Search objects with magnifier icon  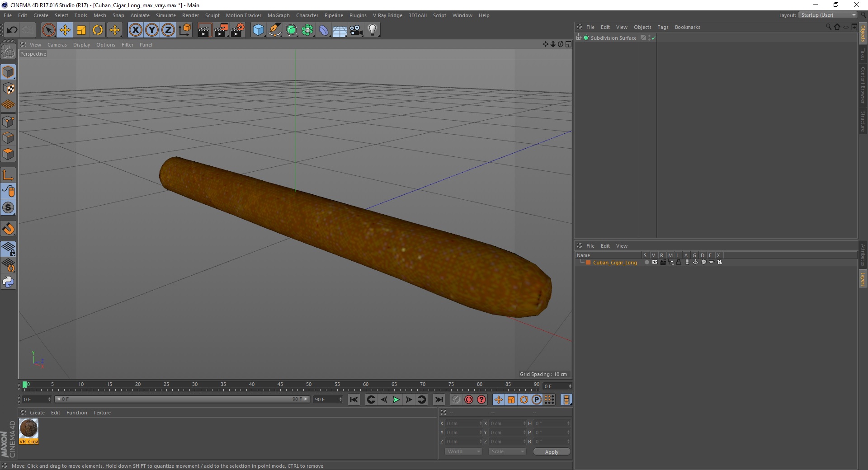tap(829, 27)
